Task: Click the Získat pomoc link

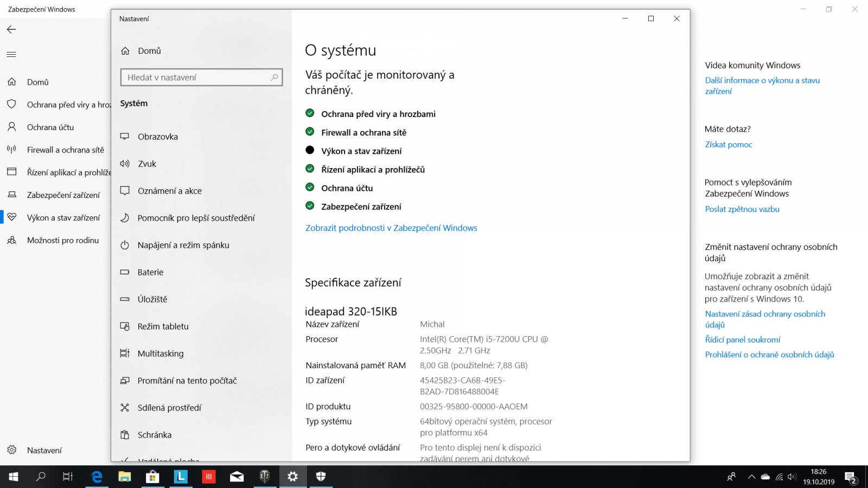Action: click(x=729, y=145)
